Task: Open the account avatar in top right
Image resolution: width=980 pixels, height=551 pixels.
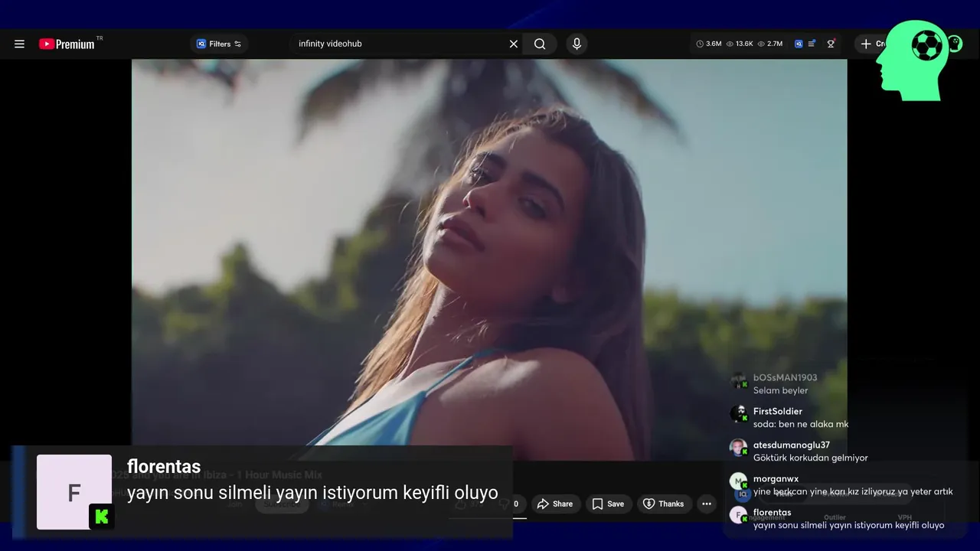Action: pos(955,44)
